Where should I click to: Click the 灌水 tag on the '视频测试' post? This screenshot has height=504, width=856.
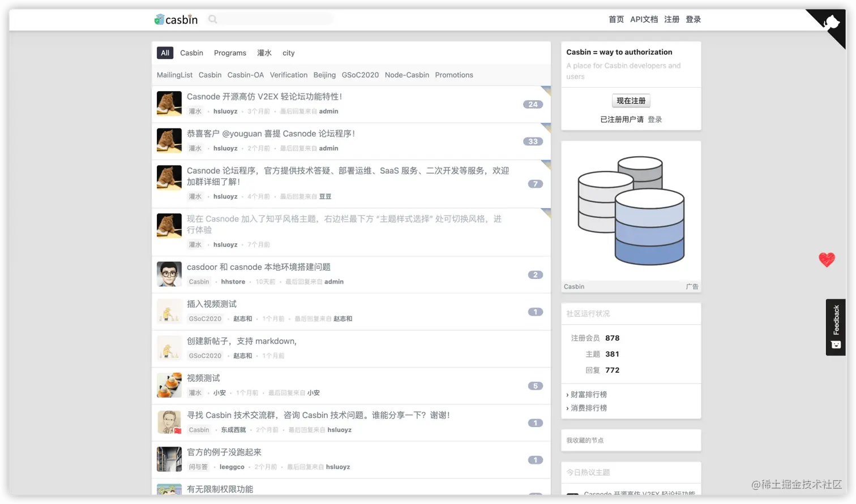pos(195,393)
